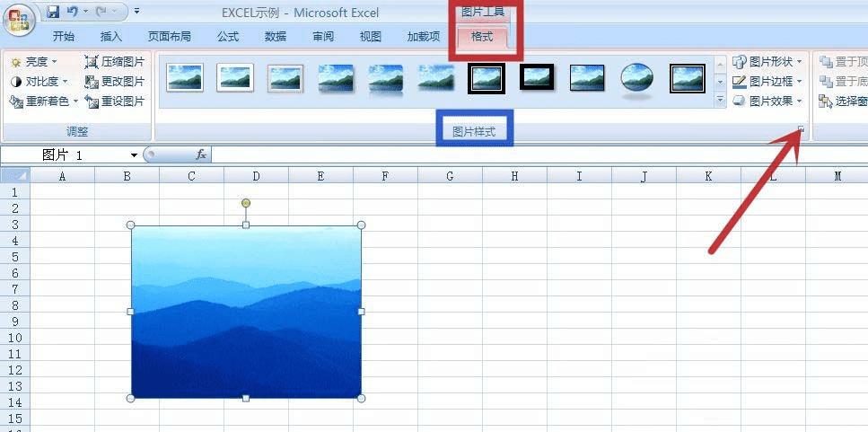Open the Name Box dropdown arrow
Image resolution: width=868 pixels, height=432 pixels.
[134, 155]
